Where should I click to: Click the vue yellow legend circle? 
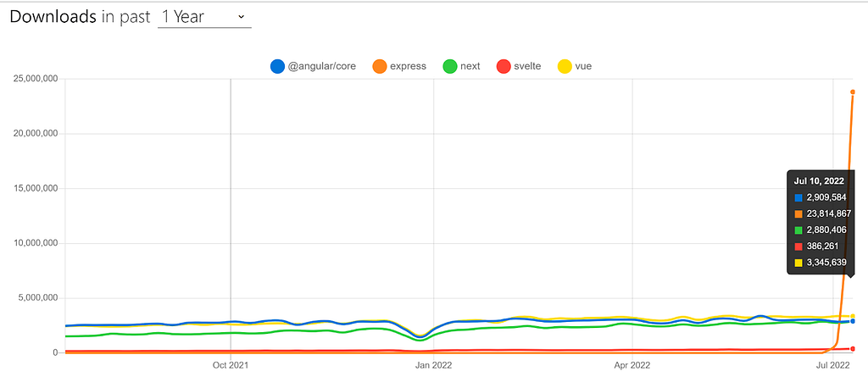564,66
